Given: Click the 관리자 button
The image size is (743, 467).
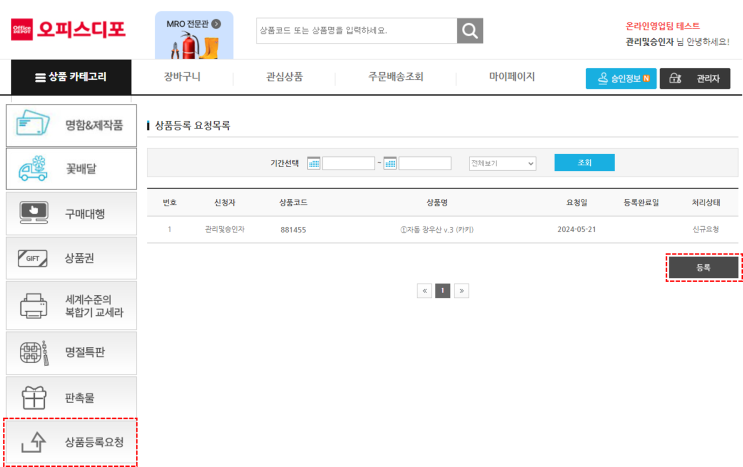Looking at the screenshot, I should coord(695,79).
